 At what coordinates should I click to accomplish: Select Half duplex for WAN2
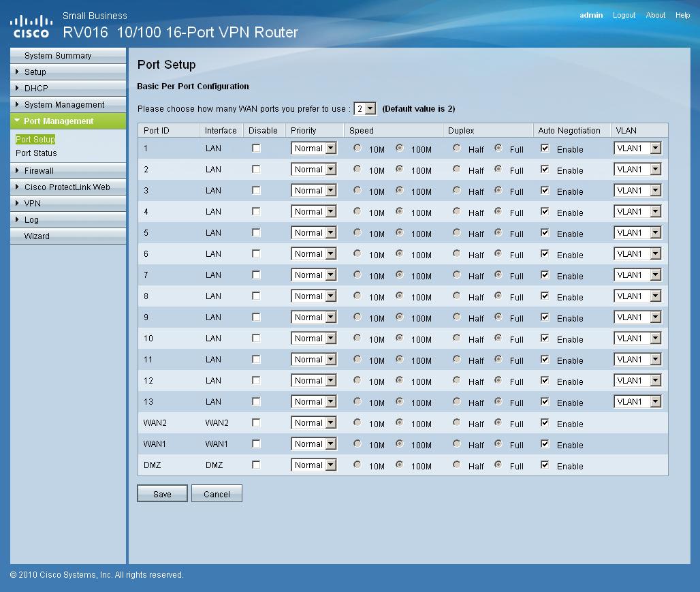457,422
